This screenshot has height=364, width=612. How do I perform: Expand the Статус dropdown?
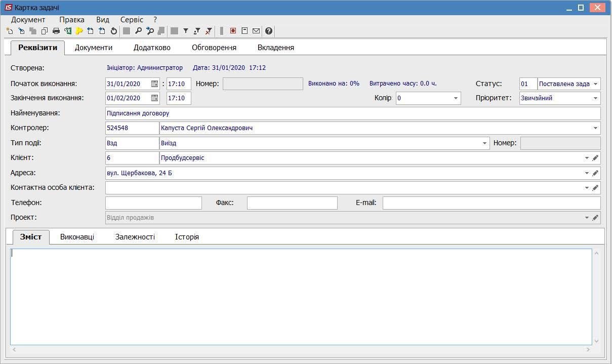tap(595, 84)
